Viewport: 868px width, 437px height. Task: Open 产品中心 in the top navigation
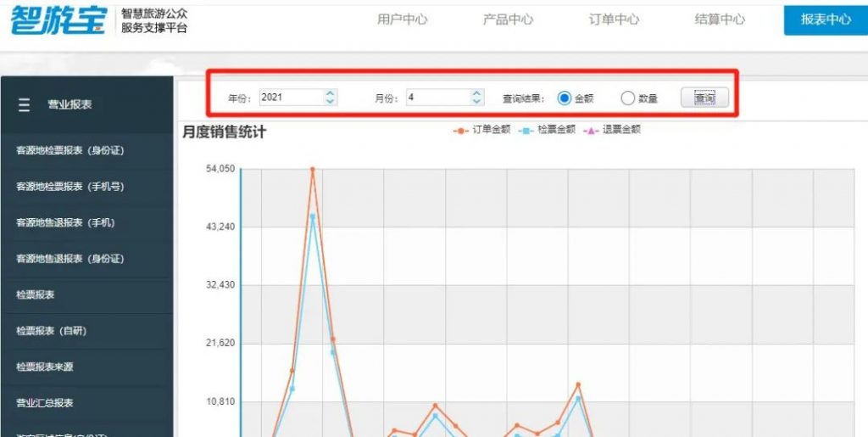[509, 20]
